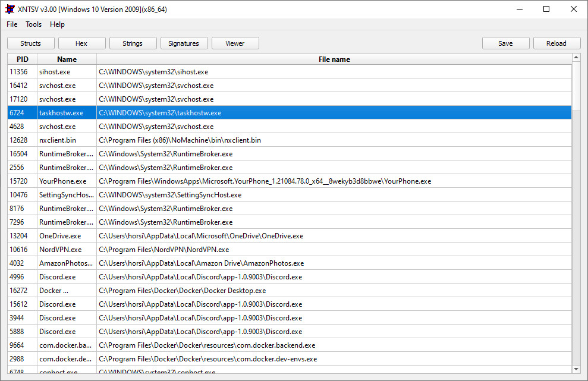Click the PID 2988 cell
The width and height of the screenshot is (588, 381).
pyautogui.click(x=23, y=359)
